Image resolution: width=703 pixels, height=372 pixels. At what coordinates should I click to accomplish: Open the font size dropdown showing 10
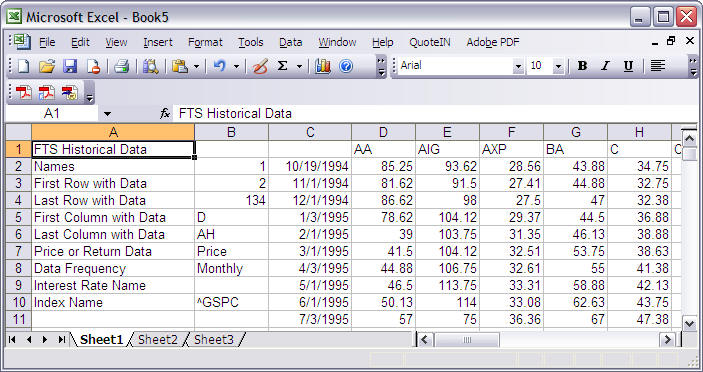coord(558,67)
